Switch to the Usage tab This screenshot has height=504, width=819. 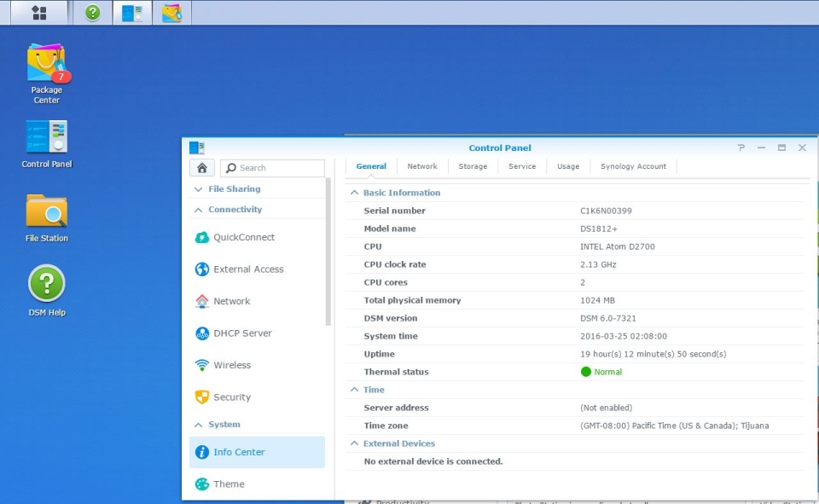pyautogui.click(x=568, y=166)
